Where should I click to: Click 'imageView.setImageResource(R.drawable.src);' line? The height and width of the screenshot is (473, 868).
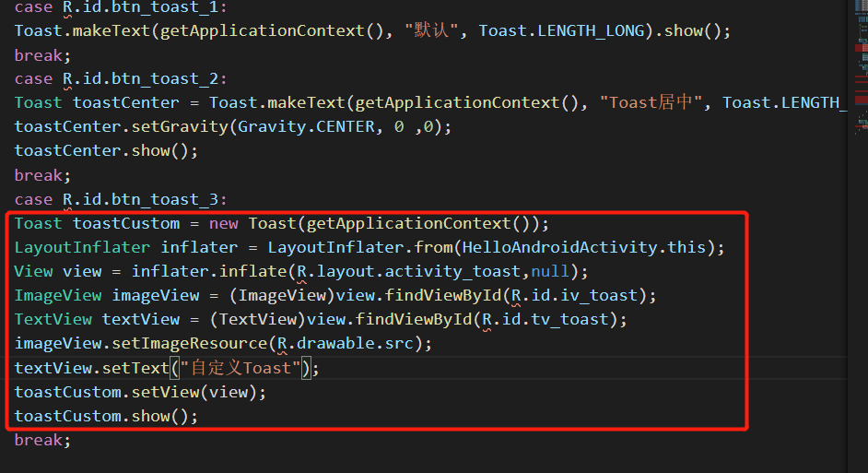(x=223, y=344)
